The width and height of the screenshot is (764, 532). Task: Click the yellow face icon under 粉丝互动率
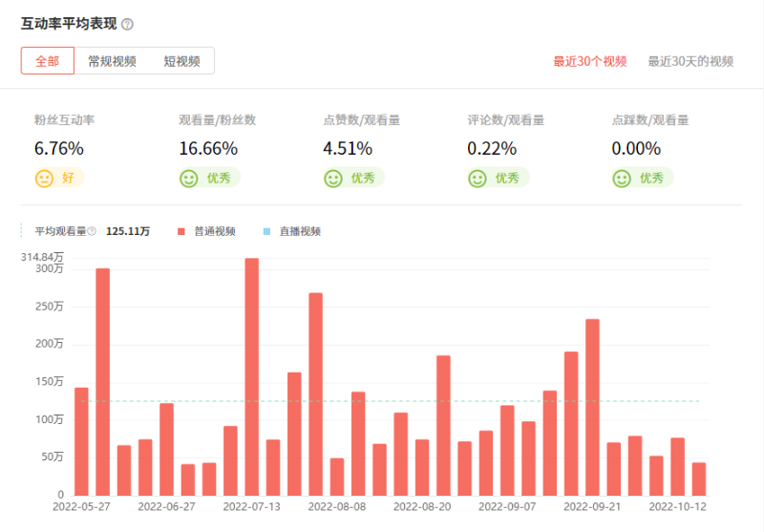tap(44, 178)
